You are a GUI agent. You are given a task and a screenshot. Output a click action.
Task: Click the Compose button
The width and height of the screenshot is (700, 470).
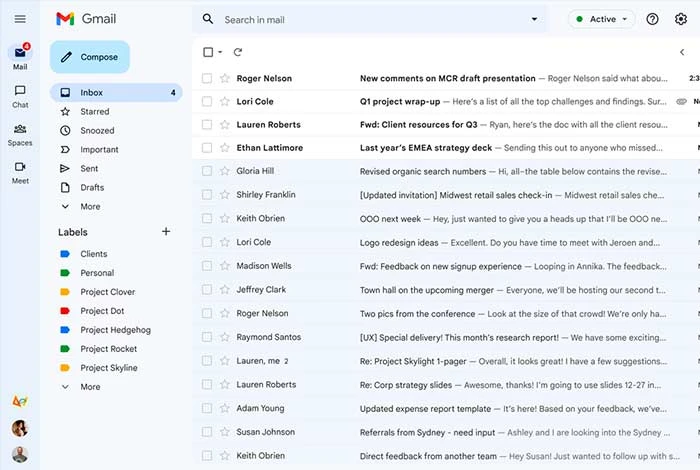[90, 57]
